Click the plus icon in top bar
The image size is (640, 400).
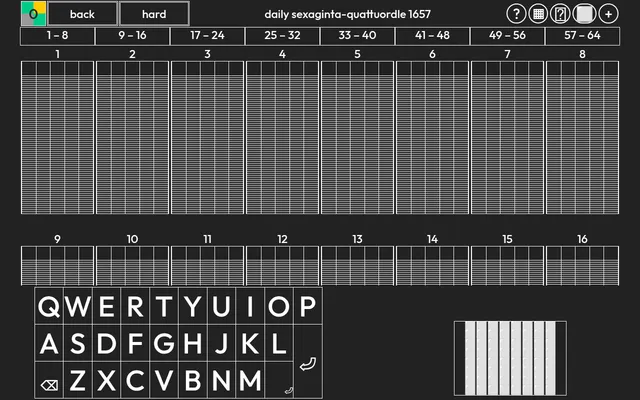(x=609, y=14)
